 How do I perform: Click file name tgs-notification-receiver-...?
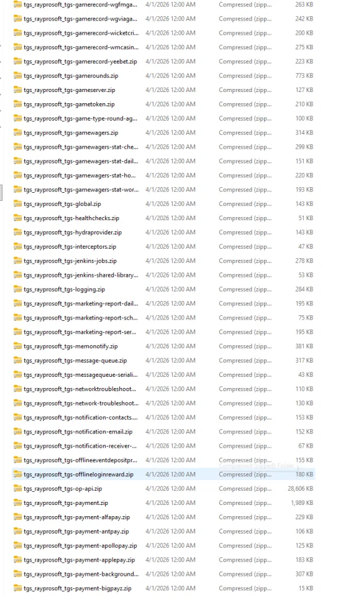[80, 446]
